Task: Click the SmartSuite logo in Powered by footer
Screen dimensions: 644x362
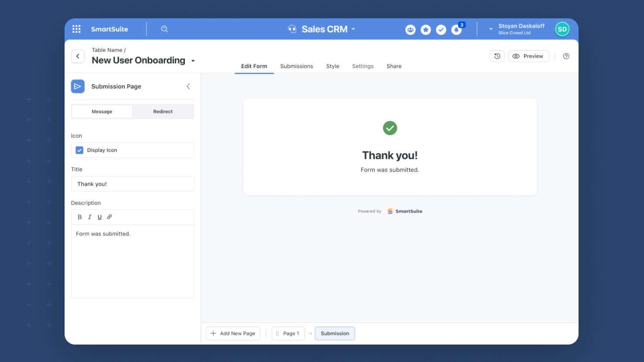Action: [x=405, y=211]
